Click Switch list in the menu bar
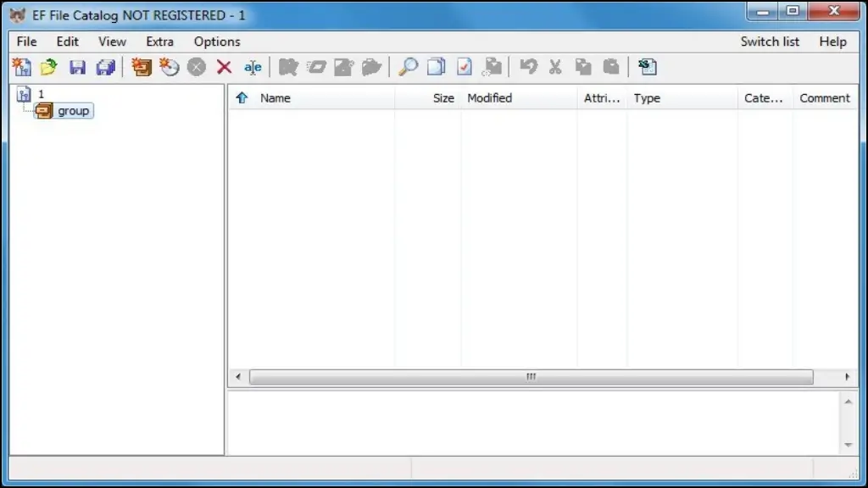 click(x=770, y=42)
